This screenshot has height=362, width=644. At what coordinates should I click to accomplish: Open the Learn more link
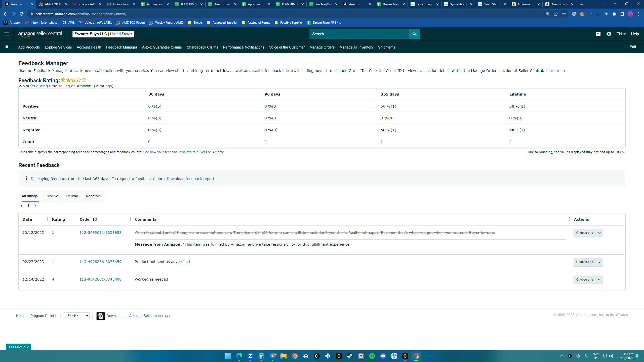coord(556,71)
